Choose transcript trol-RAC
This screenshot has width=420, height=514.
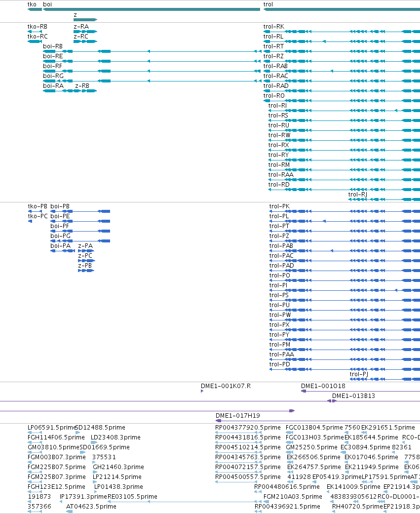tap(275, 76)
